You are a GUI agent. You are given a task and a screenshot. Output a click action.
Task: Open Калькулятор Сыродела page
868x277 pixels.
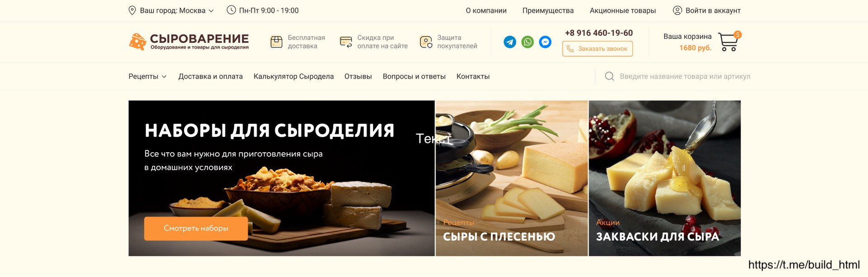click(x=293, y=76)
